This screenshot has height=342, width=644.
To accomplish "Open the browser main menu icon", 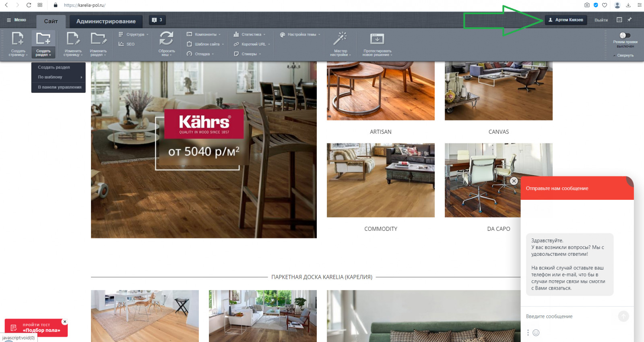I will click(x=640, y=5).
